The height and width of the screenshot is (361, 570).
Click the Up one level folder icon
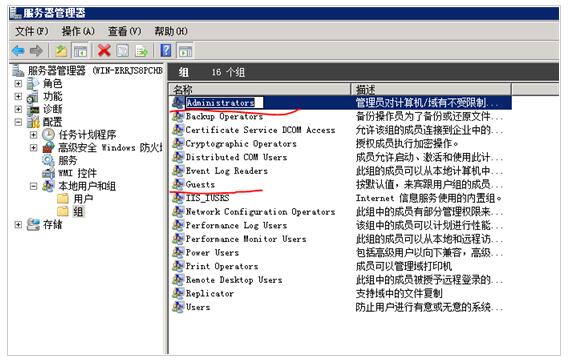point(61,51)
